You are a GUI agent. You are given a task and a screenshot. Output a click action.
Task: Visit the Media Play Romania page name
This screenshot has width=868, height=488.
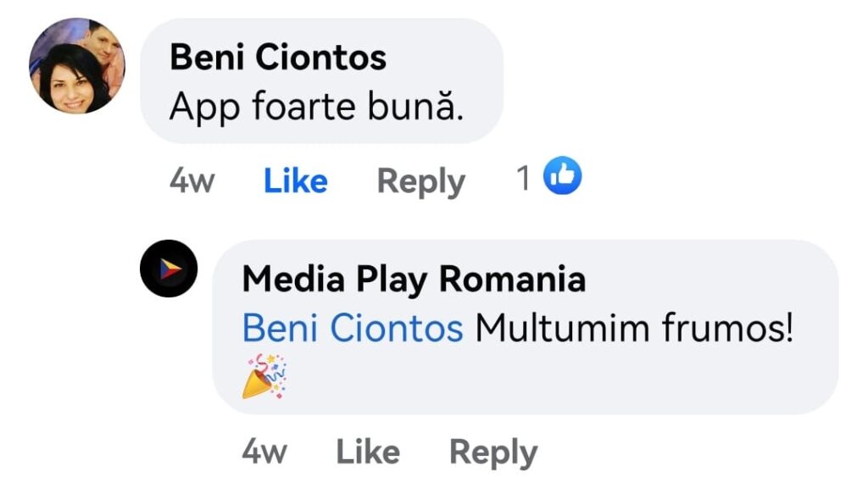[x=414, y=279]
